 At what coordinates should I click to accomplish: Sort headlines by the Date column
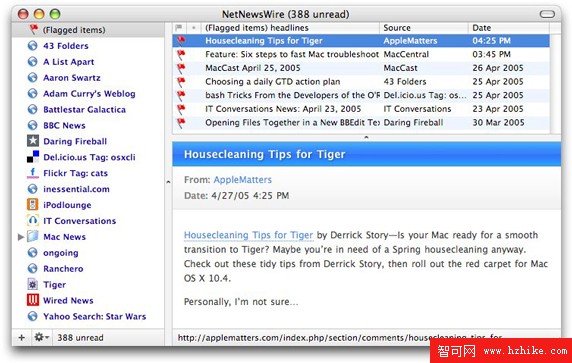point(509,28)
